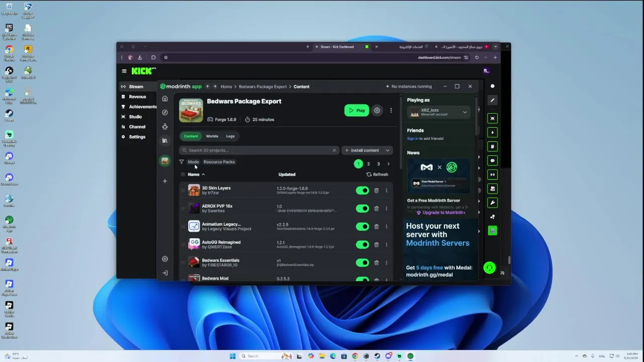Click green headset support button in Kick

pos(490,268)
